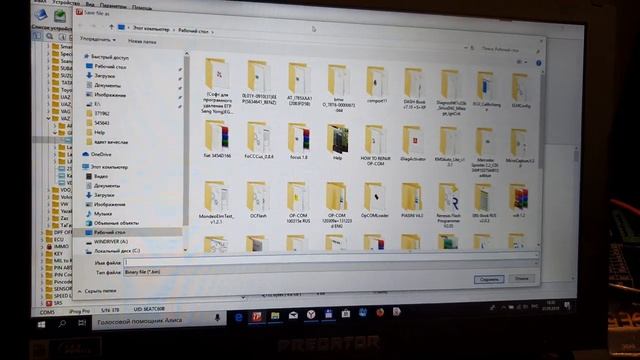Collapse the VAZ tree node in iProg
The width and height of the screenshot is (640, 360).
[x=48, y=118]
